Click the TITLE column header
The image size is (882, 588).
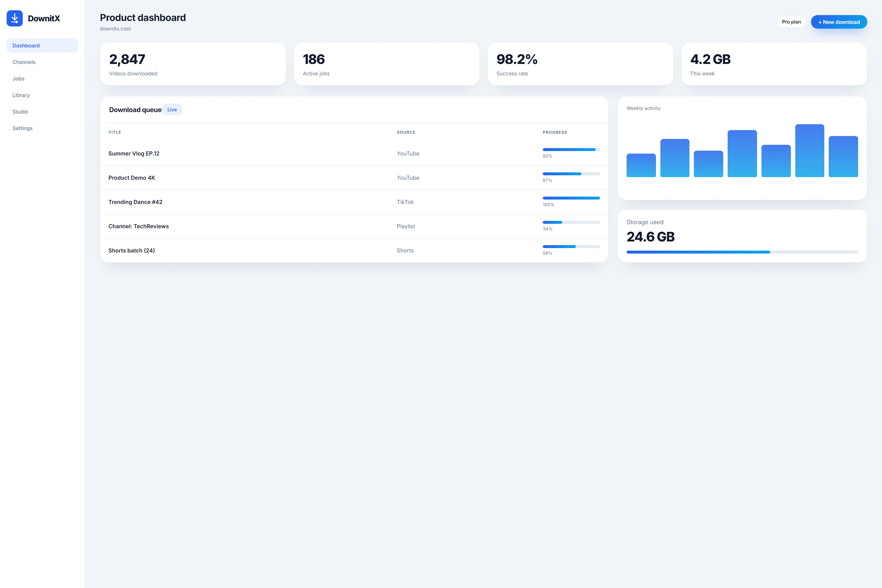(115, 132)
